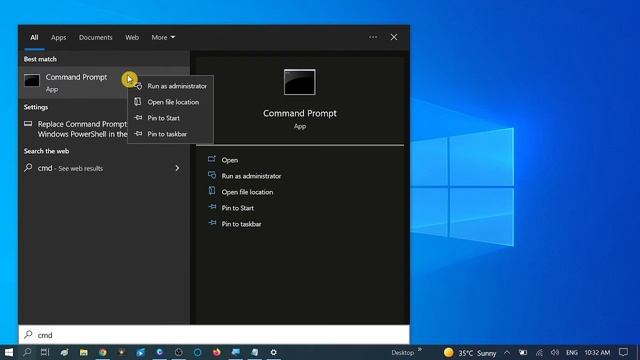640x360 pixels.
Task: Select Command Prompt best match result
Action: pos(73,82)
